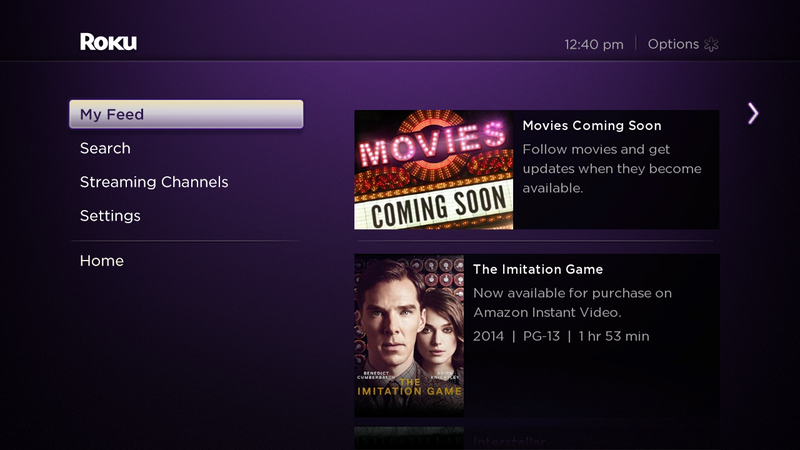The image size is (800, 450).
Task: Open the Settings menu item
Action: pyautogui.click(x=110, y=216)
